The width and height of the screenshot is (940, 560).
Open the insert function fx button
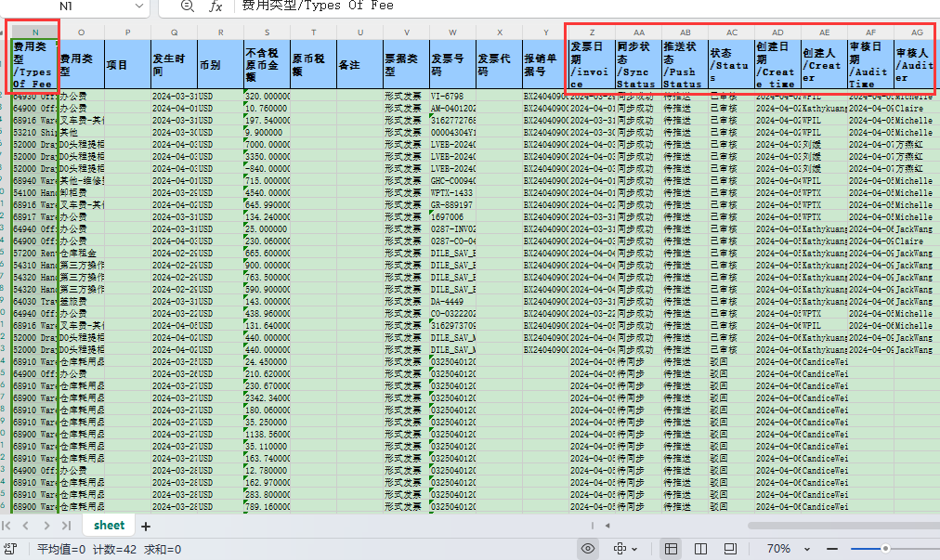click(215, 6)
